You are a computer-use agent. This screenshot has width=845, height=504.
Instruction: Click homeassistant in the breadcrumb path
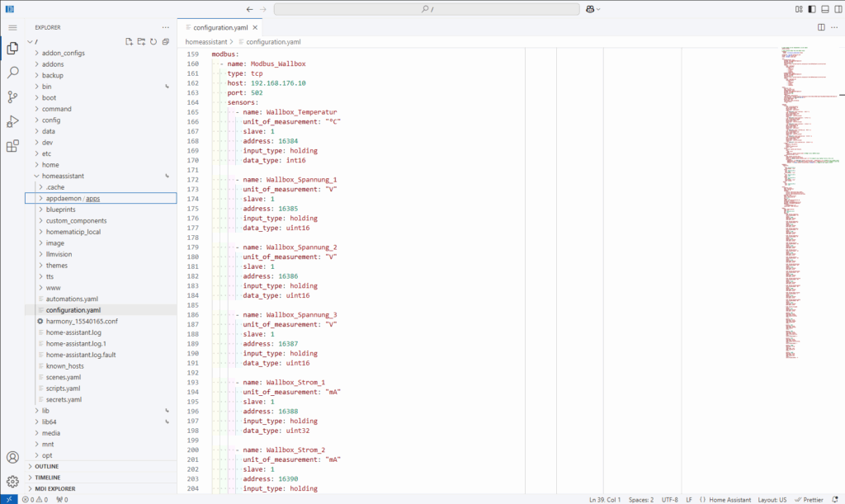point(206,41)
